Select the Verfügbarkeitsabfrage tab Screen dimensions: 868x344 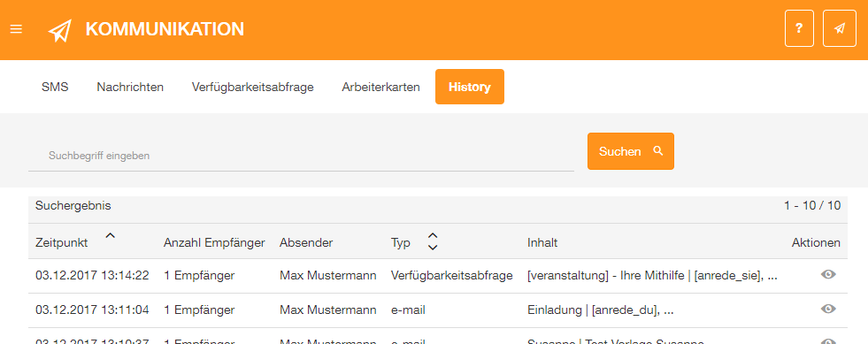(x=253, y=87)
